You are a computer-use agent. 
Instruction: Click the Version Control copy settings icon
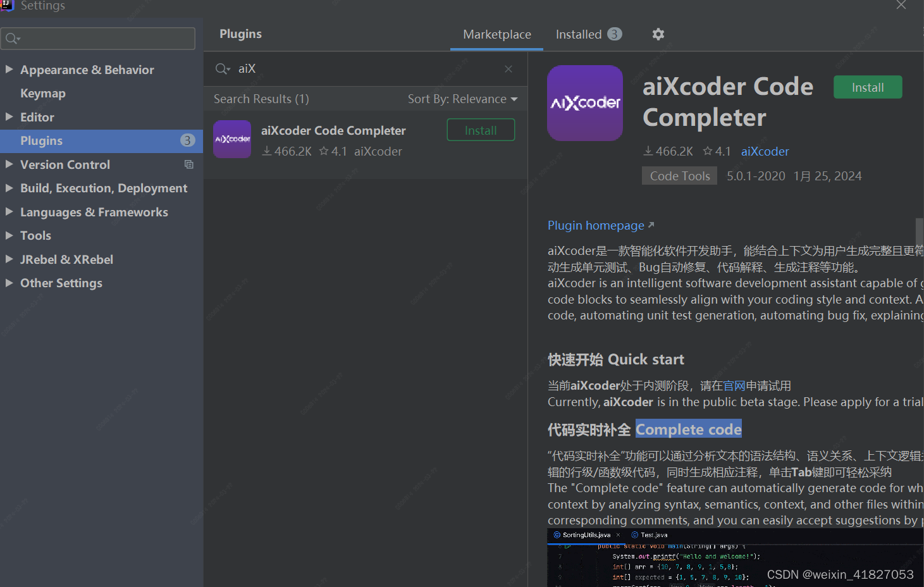click(x=188, y=164)
